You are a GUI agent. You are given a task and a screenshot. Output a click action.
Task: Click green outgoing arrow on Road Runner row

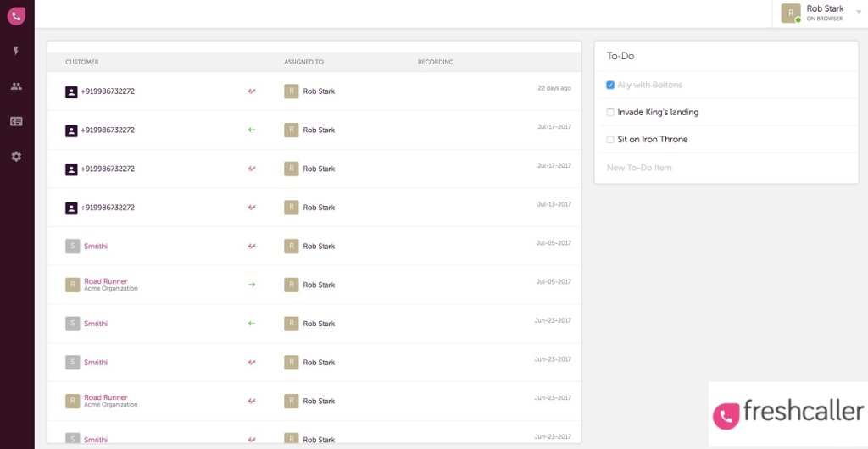252,285
